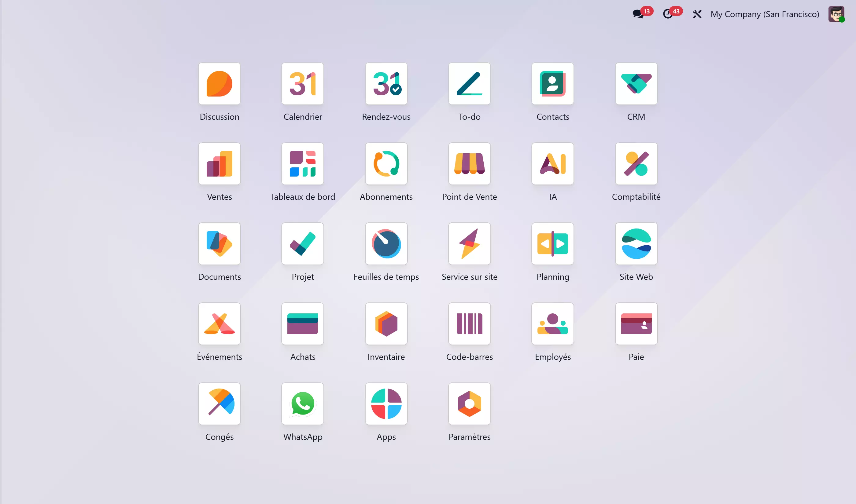Viewport: 856px width, 504px height.
Task: Launch the Calendrier app icon
Action: click(302, 84)
